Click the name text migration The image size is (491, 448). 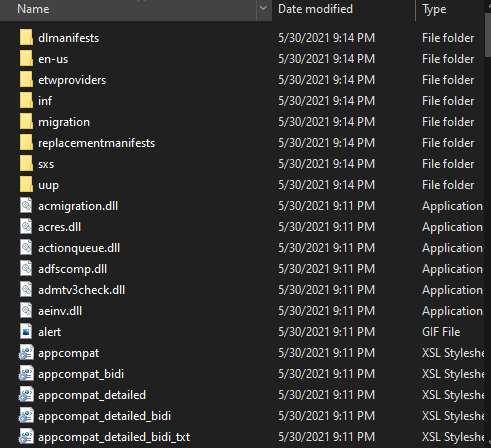point(64,122)
